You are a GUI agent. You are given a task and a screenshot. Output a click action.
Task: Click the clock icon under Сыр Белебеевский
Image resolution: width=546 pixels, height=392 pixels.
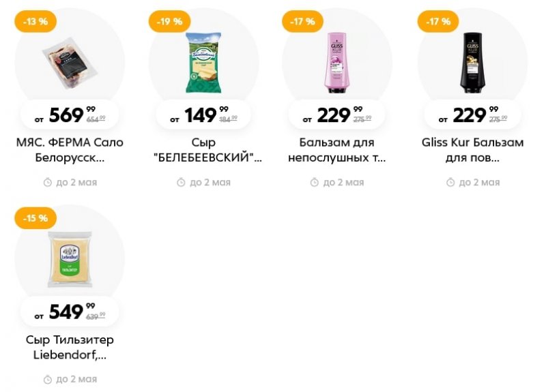[181, 182]
